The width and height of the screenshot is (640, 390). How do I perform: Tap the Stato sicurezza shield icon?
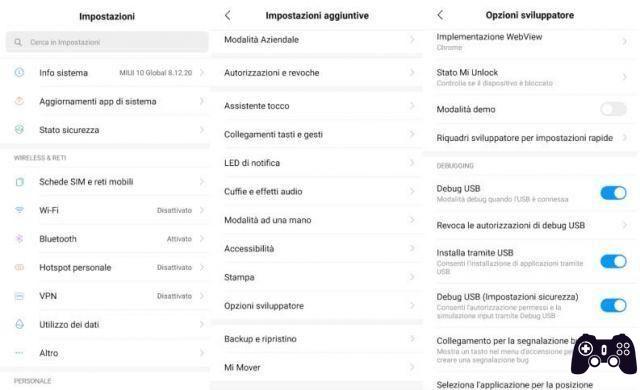pos(19,130)
